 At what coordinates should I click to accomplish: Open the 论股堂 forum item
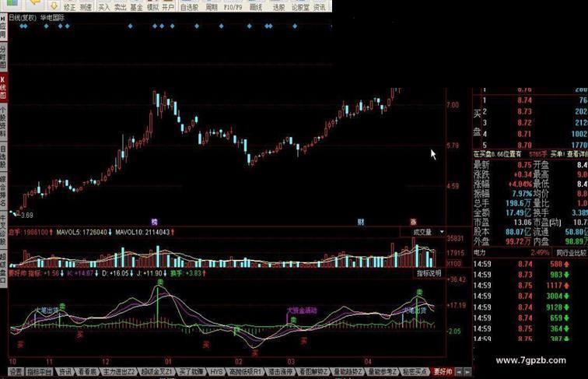[x=300, y=7]
